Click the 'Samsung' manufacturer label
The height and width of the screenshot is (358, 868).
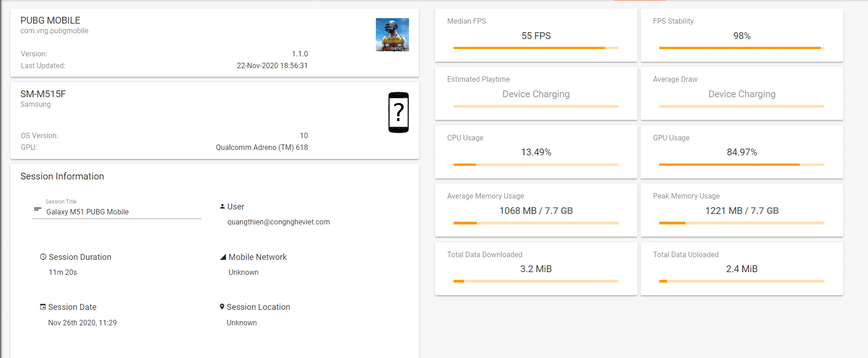coord(36,104)
